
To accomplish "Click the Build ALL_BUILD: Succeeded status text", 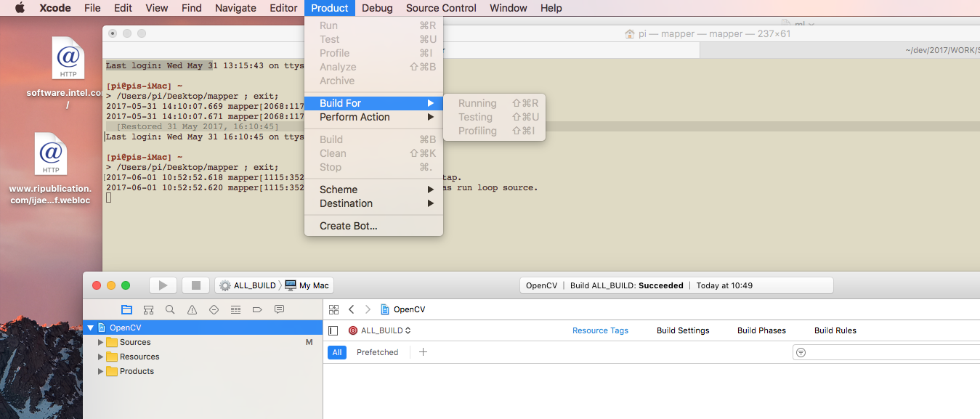I will tap(627, 285).
